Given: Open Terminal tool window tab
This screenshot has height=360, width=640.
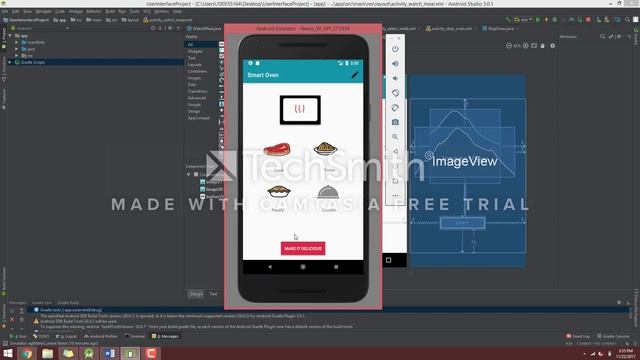Looking at the screenshot, I should click(135, 336).
